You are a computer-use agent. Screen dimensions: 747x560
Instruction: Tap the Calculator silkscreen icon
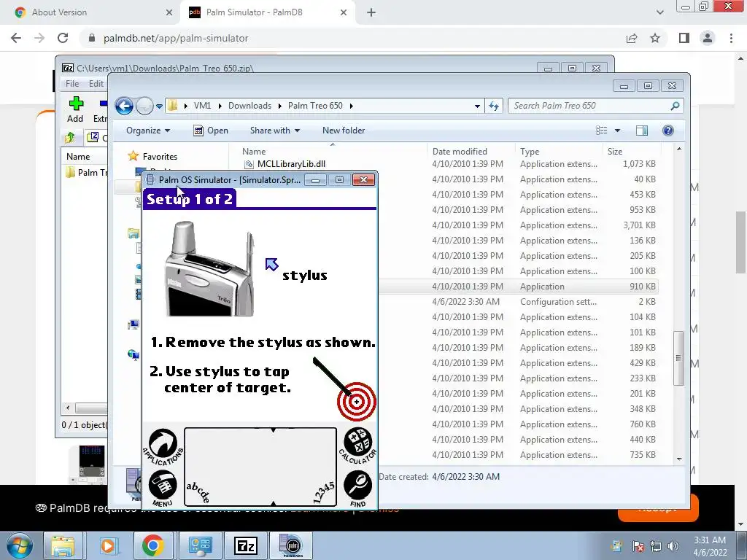[x=357, y=445]
